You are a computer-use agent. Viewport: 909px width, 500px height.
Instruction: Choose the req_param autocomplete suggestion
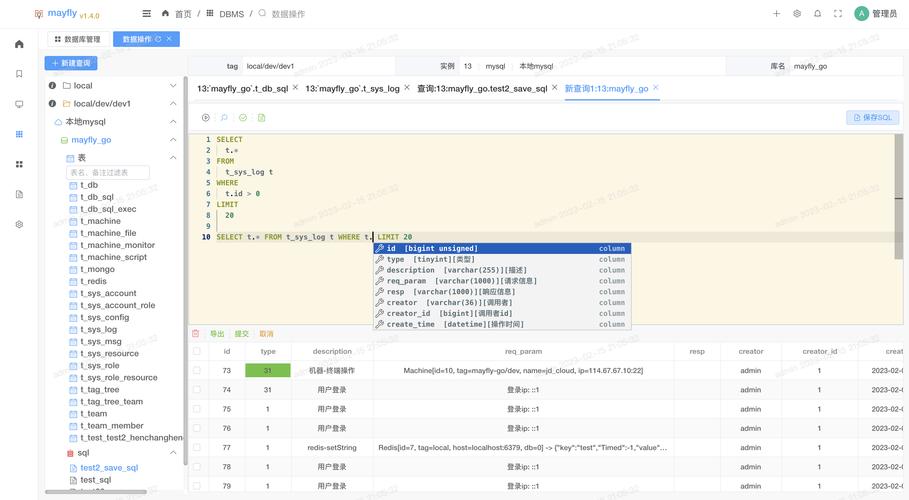502,281
